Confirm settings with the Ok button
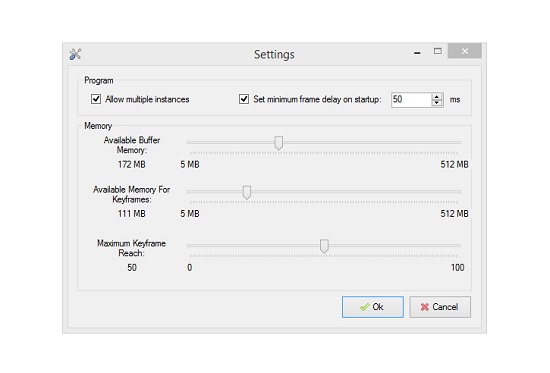 tap(373, 307)
